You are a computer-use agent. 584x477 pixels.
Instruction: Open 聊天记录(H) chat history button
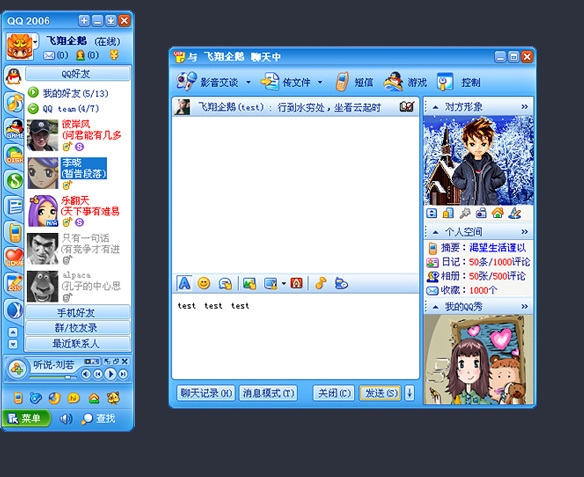(206, 393)
